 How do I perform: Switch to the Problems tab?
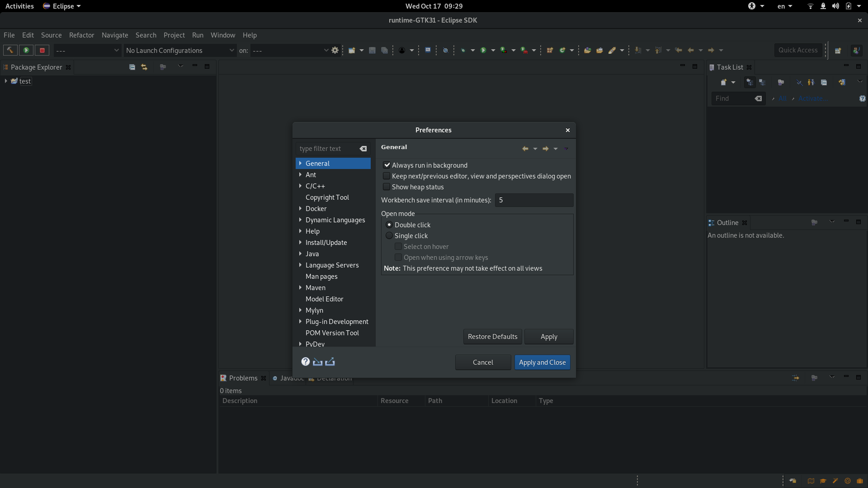click(x=243, y=378)
